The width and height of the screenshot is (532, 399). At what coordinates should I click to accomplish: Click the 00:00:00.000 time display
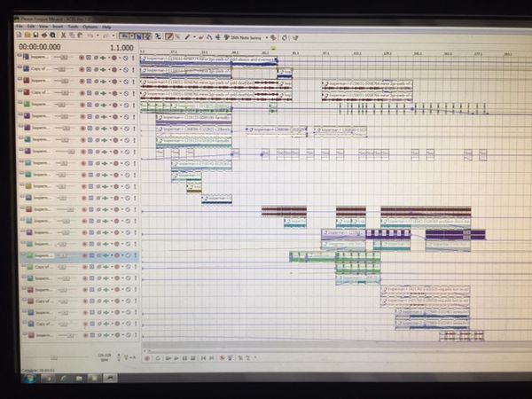(43, 47)
